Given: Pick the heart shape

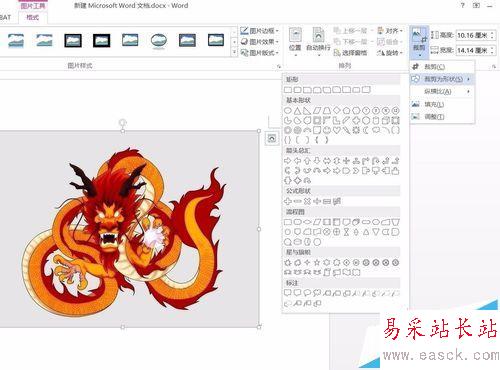Looking at the screenshot, I should 337,130.
